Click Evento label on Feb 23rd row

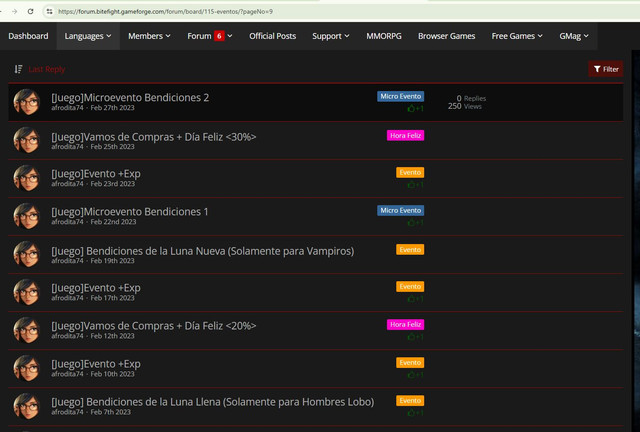tap(410, 173)
